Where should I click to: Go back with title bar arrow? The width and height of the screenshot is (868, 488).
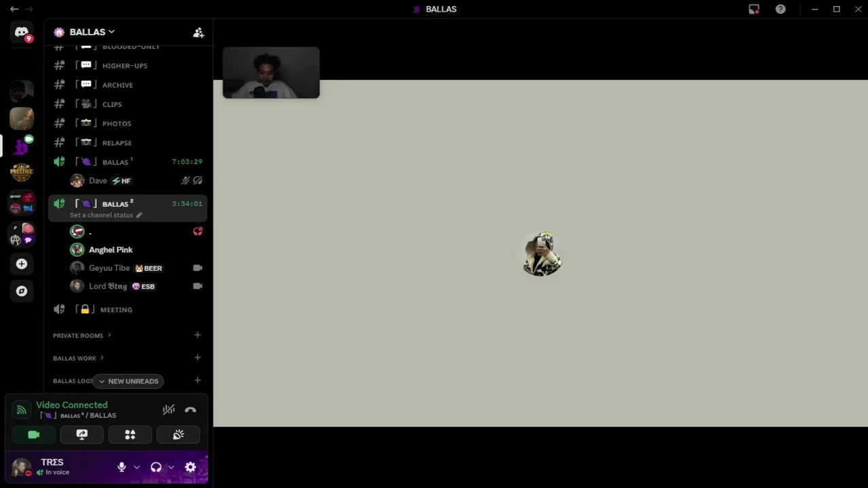14,9
